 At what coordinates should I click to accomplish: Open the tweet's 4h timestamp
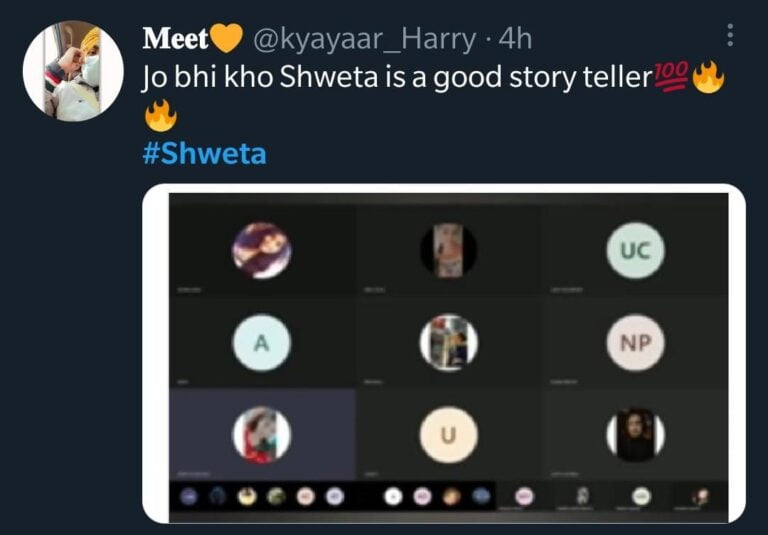click(514, 39)
